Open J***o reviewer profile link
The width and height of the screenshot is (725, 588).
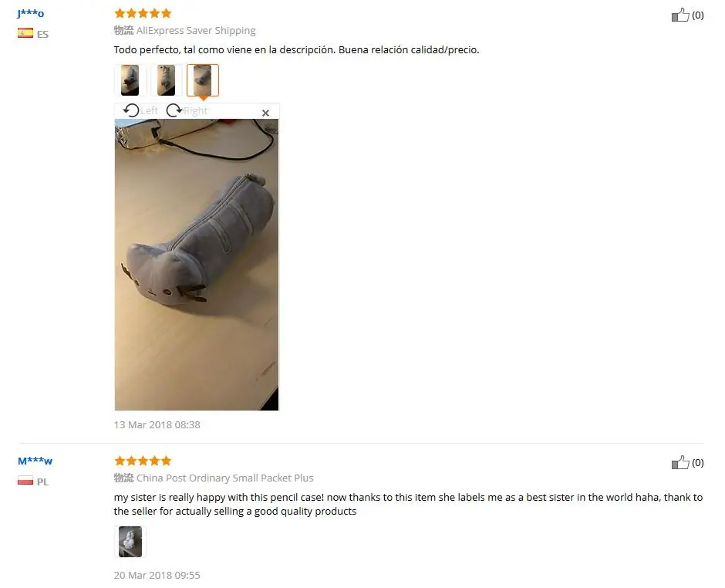[x=31, y=13]
